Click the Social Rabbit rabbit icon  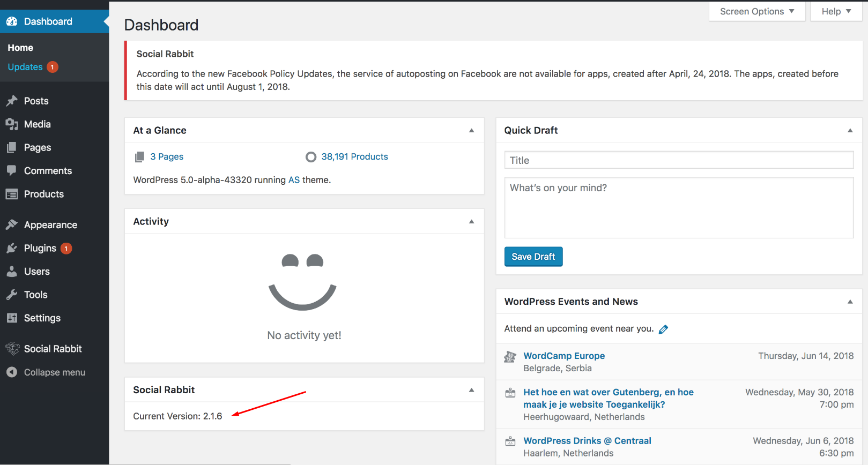click(x=12, y=349)
